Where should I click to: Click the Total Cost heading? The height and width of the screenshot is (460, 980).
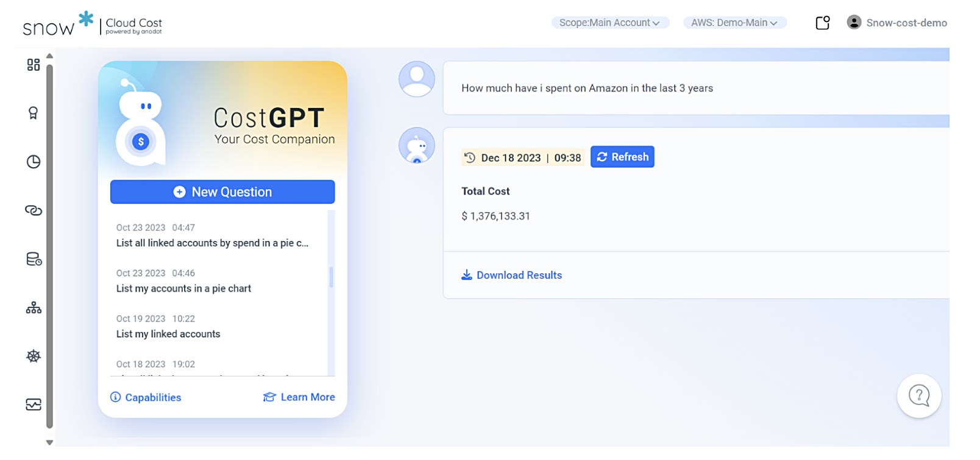point(486,191)
